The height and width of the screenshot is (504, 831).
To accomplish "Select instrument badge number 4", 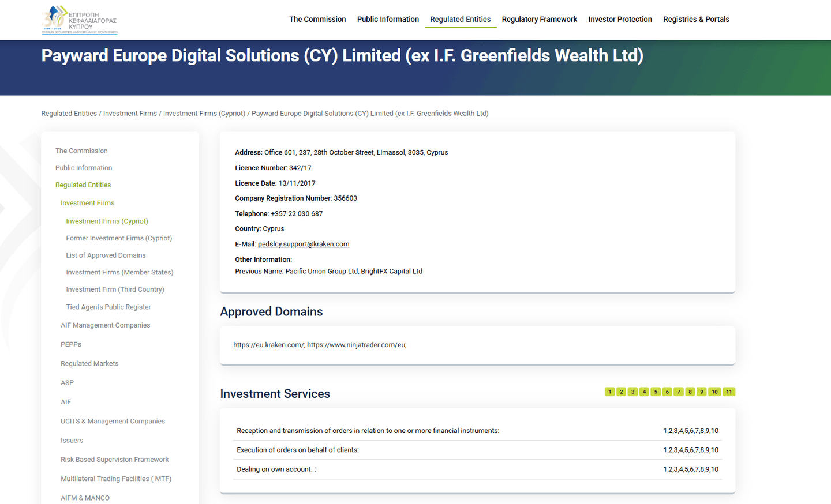I will 644,392.
